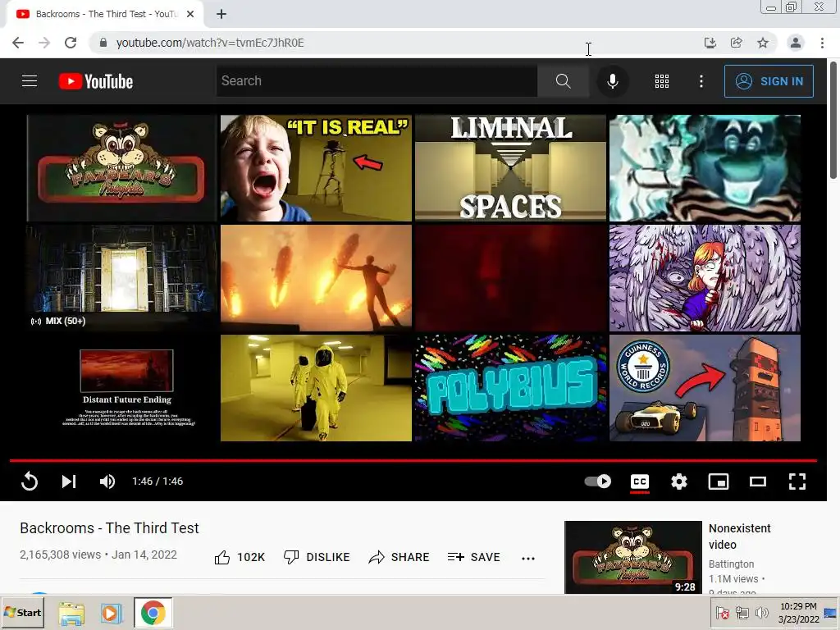This screenshot has width=840, height=630.
Task: Click the Nonexistent video title link
Action: click(739, 536)
